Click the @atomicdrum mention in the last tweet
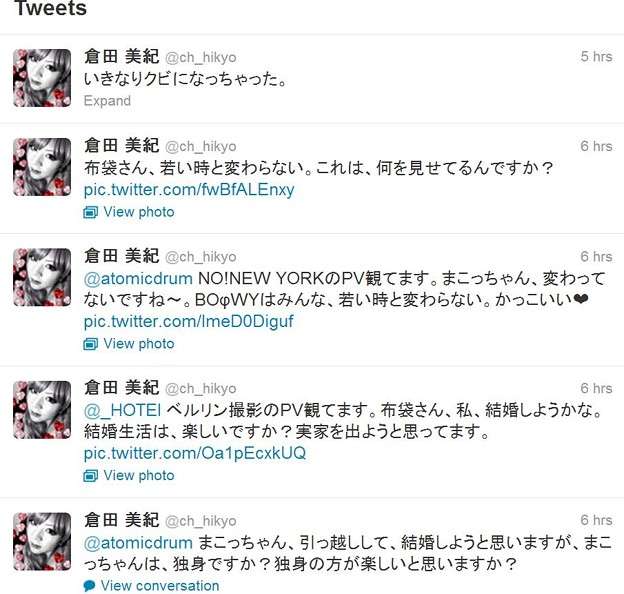 tap(138, 543)
